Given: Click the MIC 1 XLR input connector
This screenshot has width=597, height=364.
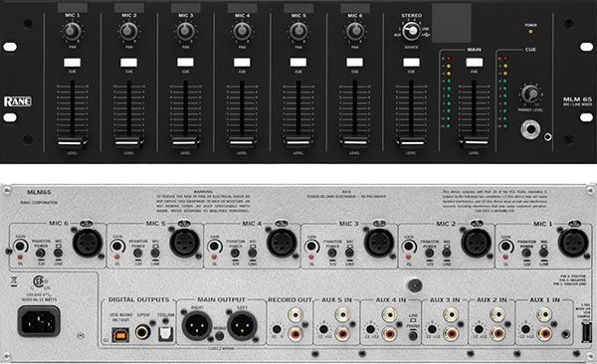Looking at the screenshot, I should pyautogui.click(x=573, y=243).
